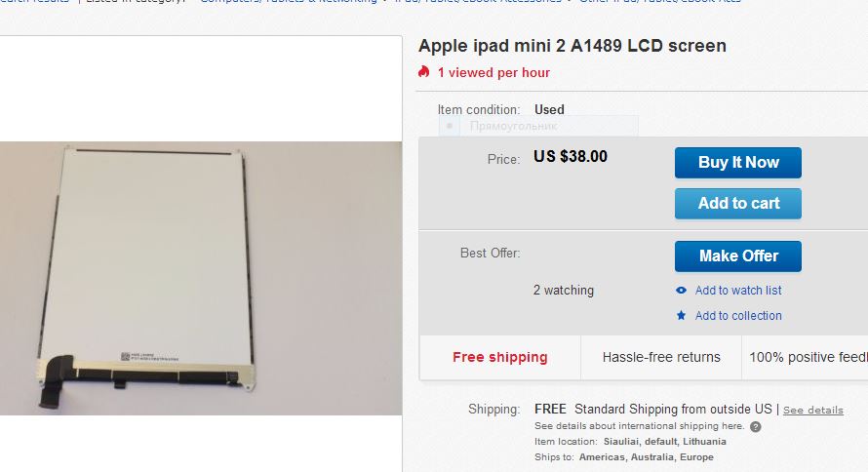
Task: Open See details shipping link
Action: (x=812, y=410)
